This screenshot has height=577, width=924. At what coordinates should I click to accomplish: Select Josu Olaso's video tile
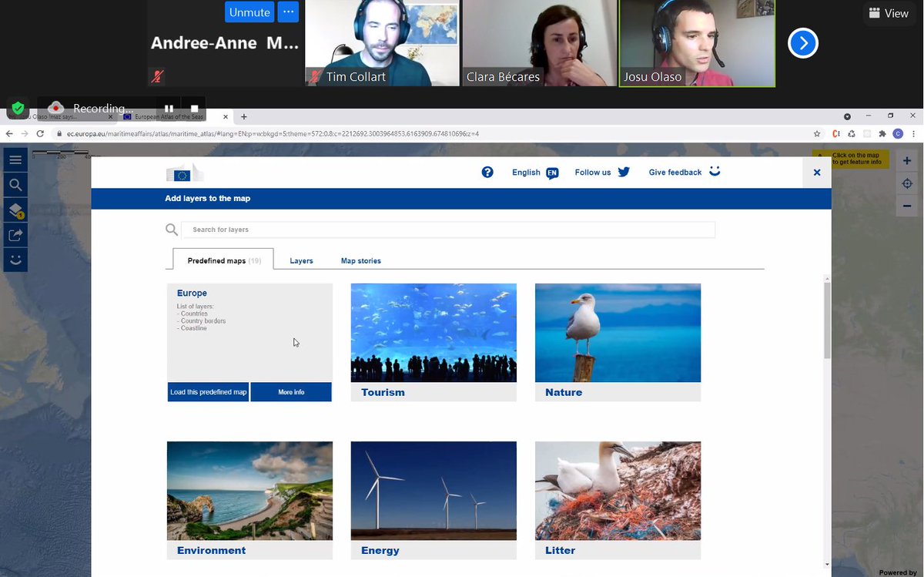(x=697, y=43)
